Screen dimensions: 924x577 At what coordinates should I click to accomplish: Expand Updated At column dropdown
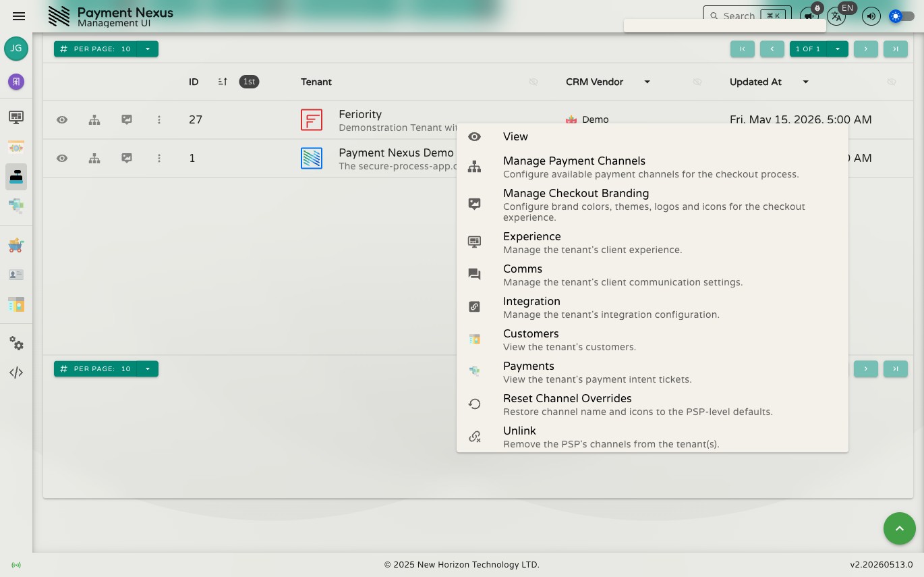(805, 82)
